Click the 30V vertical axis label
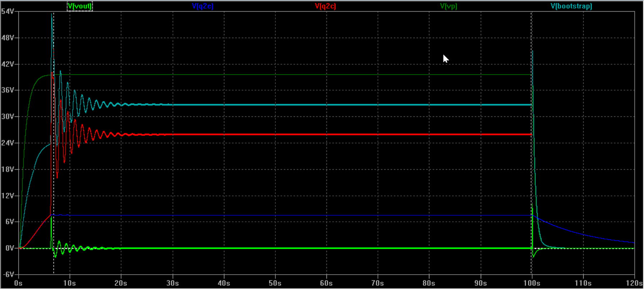 [x=8, y=116]
